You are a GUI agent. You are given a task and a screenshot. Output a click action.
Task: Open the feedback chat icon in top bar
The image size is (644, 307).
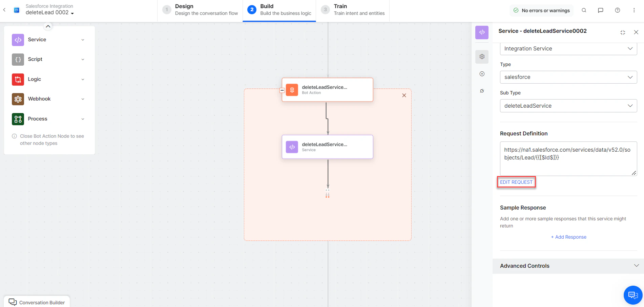tap(600, 10)
